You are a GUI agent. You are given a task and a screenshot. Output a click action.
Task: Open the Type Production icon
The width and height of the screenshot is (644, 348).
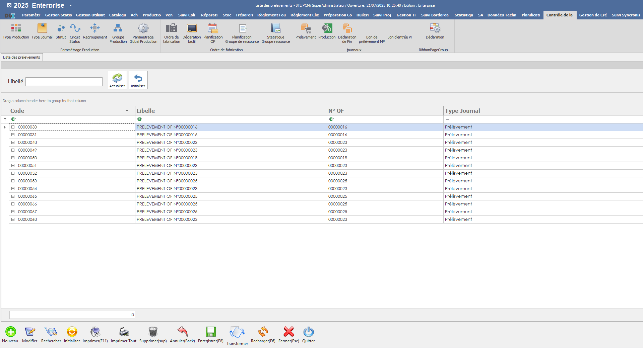coord(16,28)
